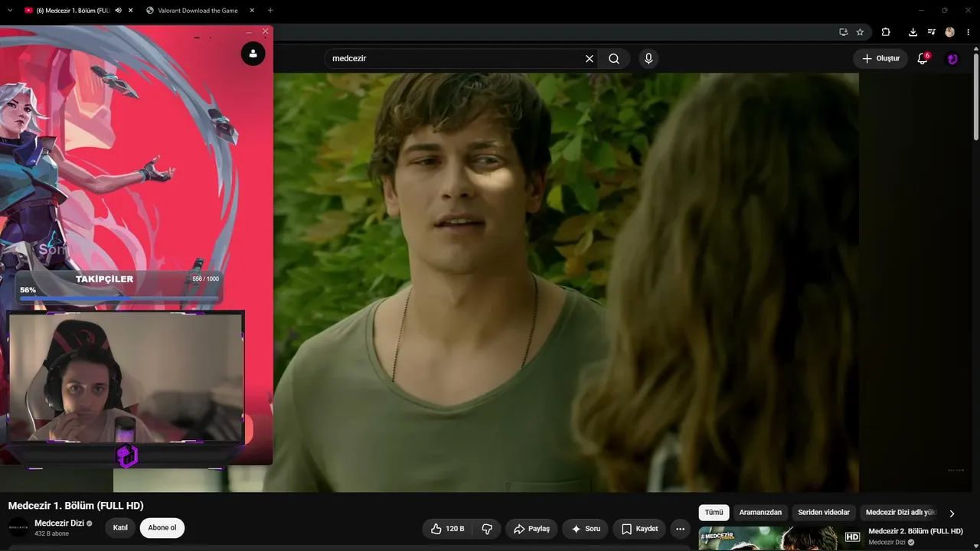The height and width of the screenshot is (551, 980).
Task: Select the Seriden videolar filter chip
Action: (x=824, y=513)
